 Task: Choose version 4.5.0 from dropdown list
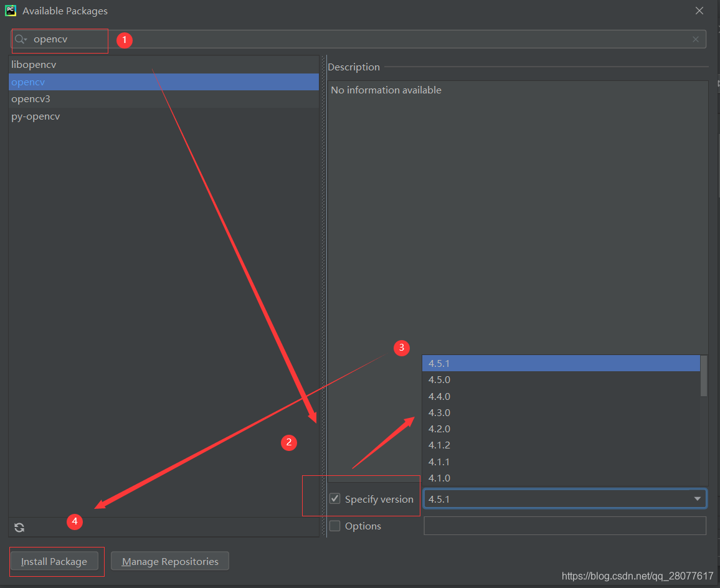(x=561, y=380)
